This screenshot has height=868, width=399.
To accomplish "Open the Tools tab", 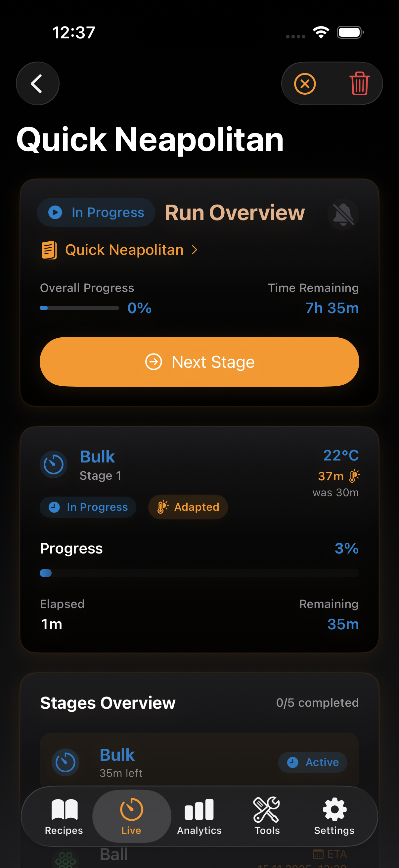I will (x=267, y=816).
